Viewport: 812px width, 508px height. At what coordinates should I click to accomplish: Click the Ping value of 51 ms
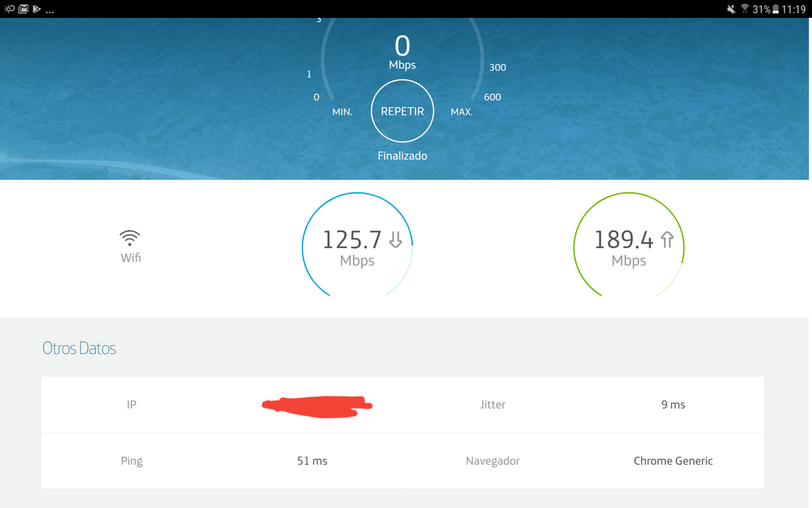pos(312,461)
